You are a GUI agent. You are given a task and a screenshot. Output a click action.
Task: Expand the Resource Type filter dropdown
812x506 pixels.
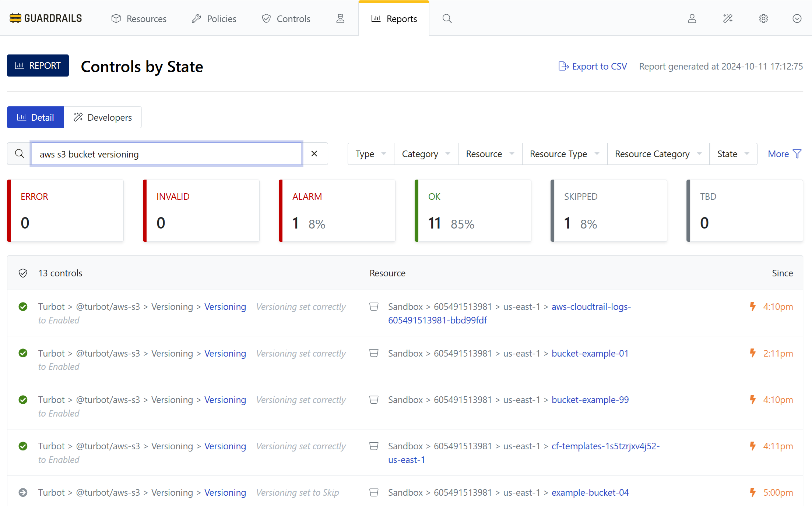click(x=564, y=154)
